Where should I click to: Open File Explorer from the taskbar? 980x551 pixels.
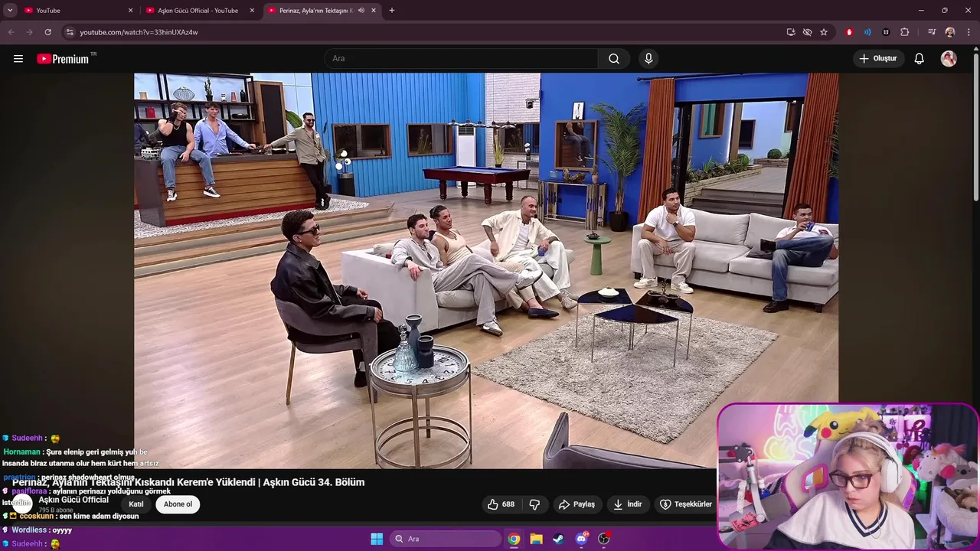coord(537,539)
